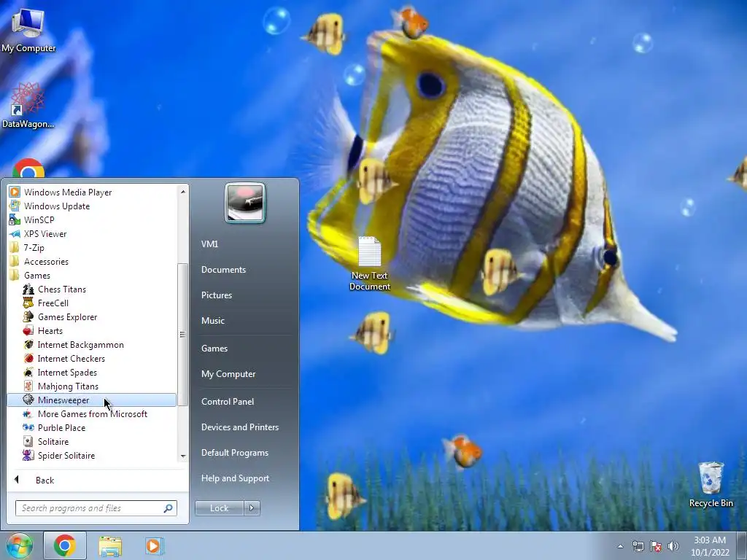747x560 pixels.
Task: Launch FreeCell game
Action: [92, 303]
